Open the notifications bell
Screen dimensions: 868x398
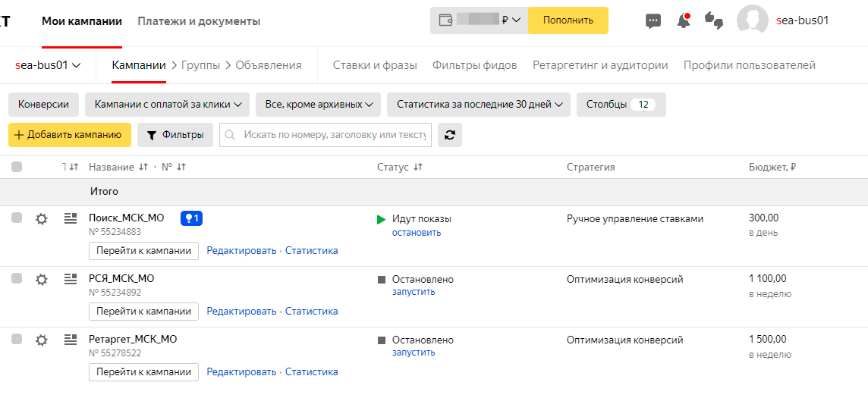[x=684, y=21]
